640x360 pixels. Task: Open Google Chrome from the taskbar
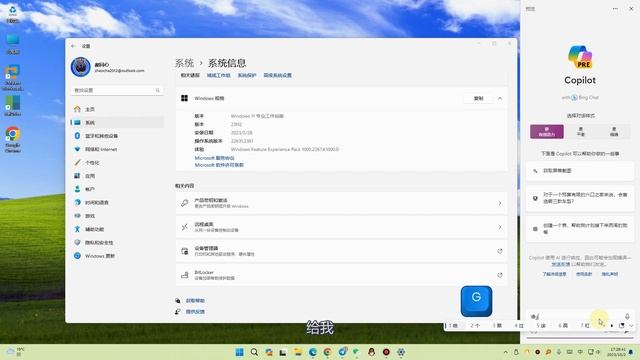pos(327,352)
